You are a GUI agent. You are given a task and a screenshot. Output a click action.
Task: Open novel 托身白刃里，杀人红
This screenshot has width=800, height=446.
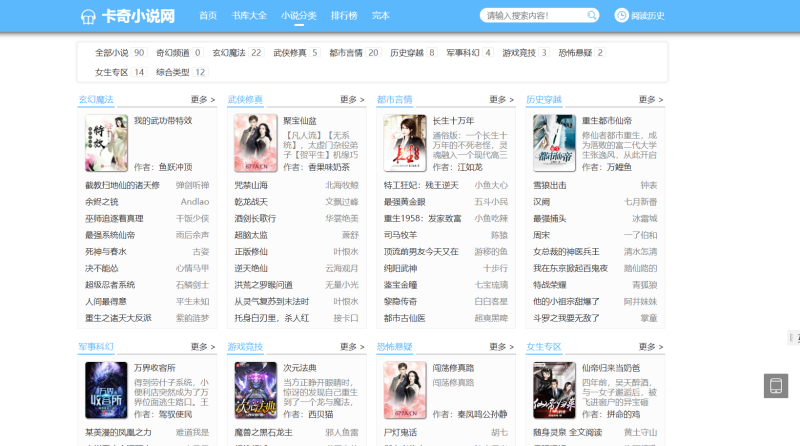tap(272, 318)
